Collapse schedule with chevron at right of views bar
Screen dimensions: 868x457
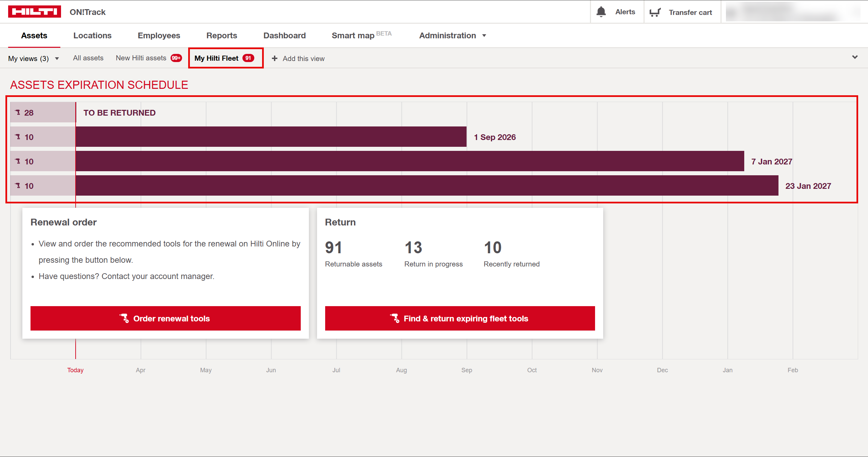855,57
